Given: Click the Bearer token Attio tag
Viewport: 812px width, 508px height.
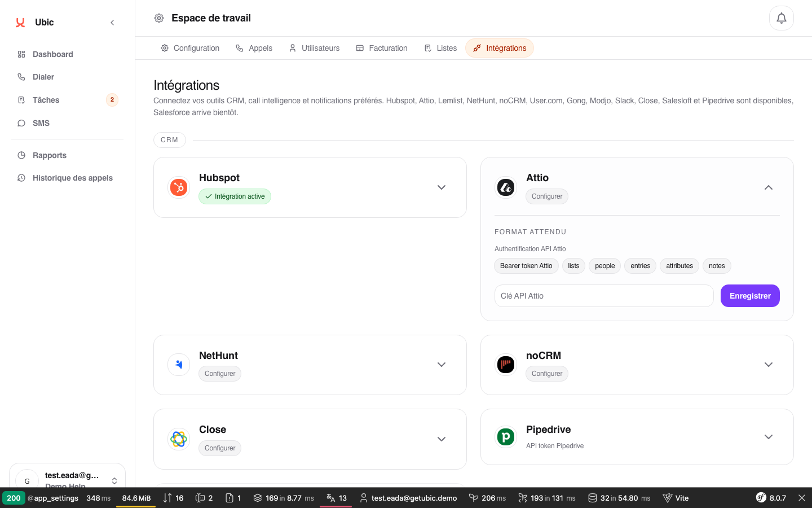Looking at the screenshot, I should click(526, 266).
